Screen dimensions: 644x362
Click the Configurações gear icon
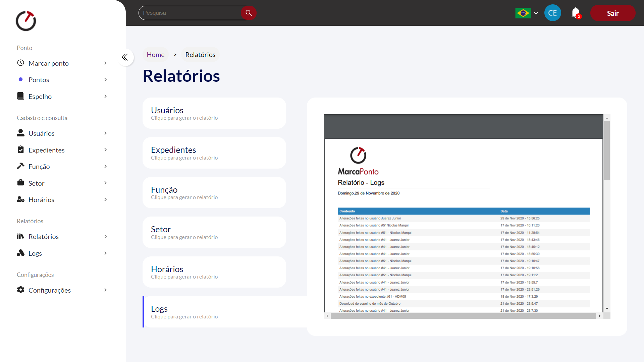[x=20, y=290]
